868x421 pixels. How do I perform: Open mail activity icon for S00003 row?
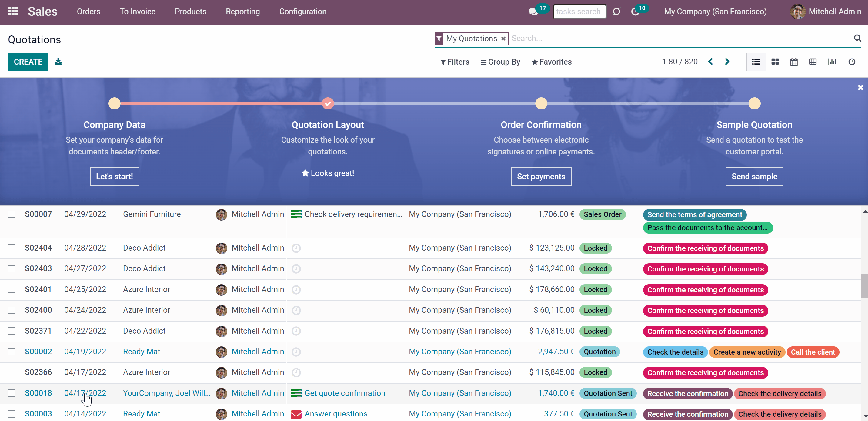tap(296, 414)
